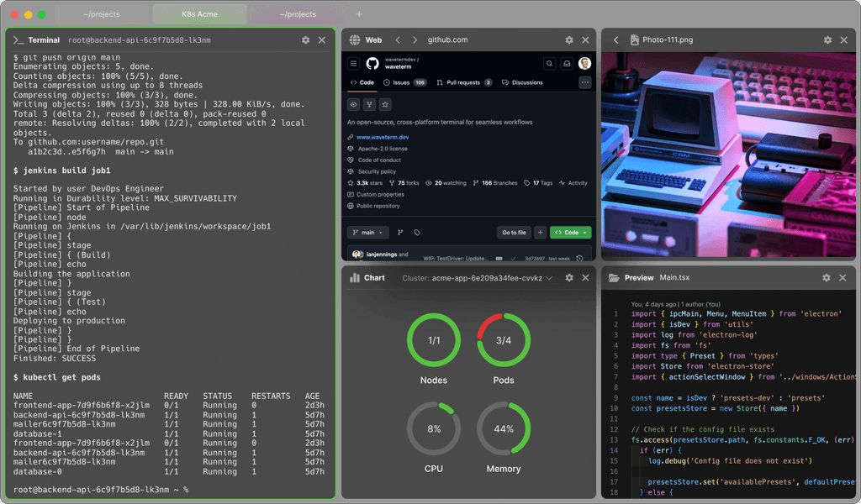
Task: Select the watch/eye icon on the repo
Action: tap(352, 104)
